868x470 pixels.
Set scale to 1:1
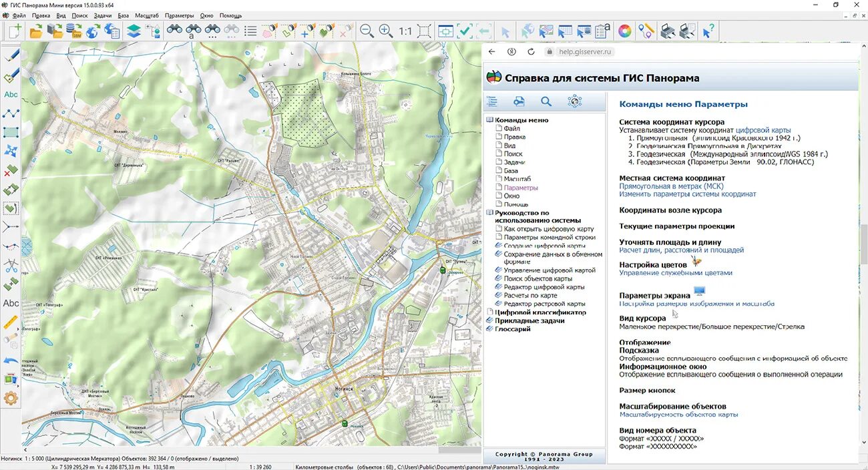[405, 31]
